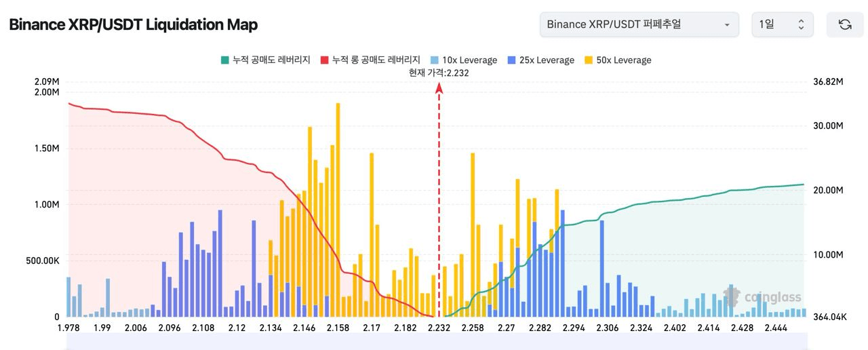Click the 2.232 label on the x-axis
This screenshot has width=868, height=350.
[x=439, y=328]
